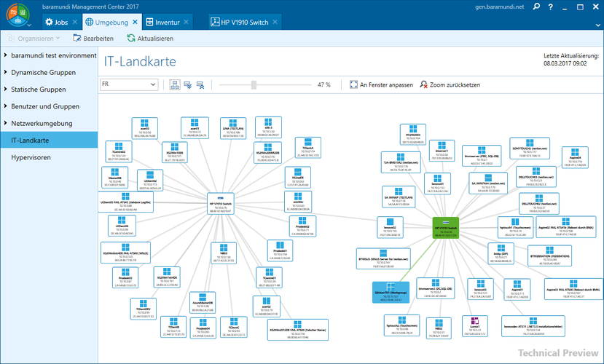Expand baramundi test environment tree item

[x=5, y=55]
